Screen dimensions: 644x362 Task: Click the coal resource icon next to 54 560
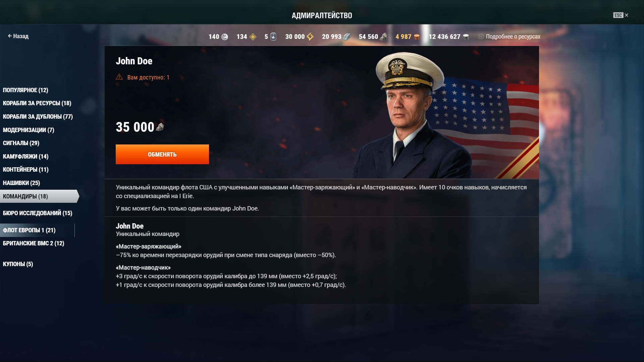click(383, 37)
